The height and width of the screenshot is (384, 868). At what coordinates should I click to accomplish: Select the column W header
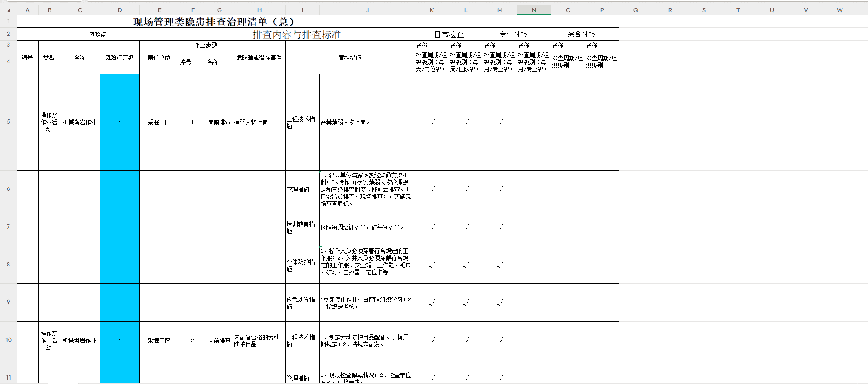(840, 10)
